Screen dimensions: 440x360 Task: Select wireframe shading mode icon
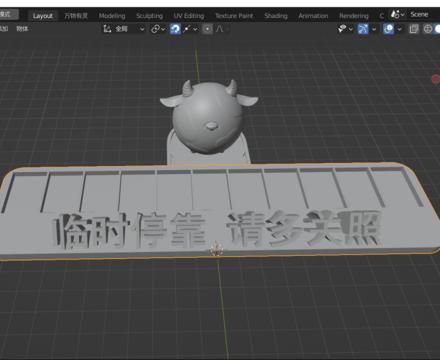pyautogui.click(x=428, y=29)
